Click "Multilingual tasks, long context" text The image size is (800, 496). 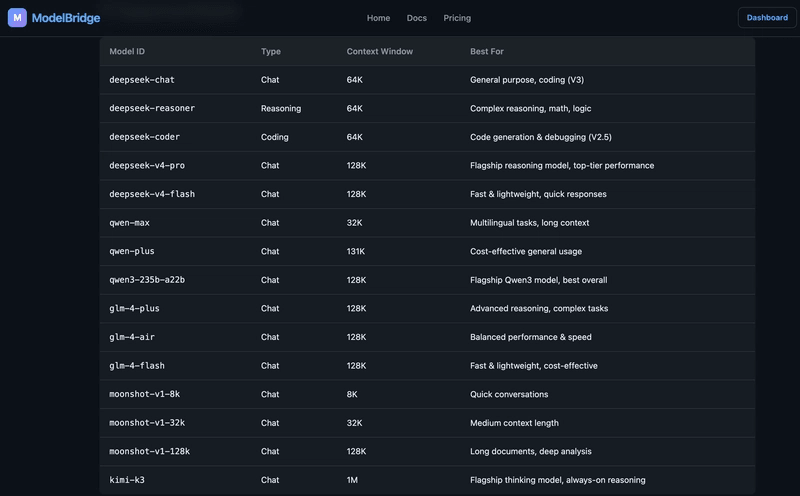530,222
